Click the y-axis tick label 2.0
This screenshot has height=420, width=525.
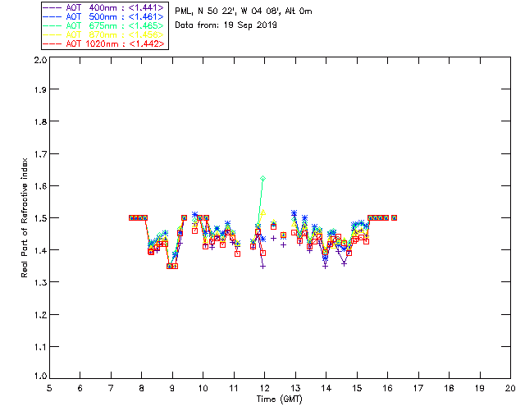point(40,60)
